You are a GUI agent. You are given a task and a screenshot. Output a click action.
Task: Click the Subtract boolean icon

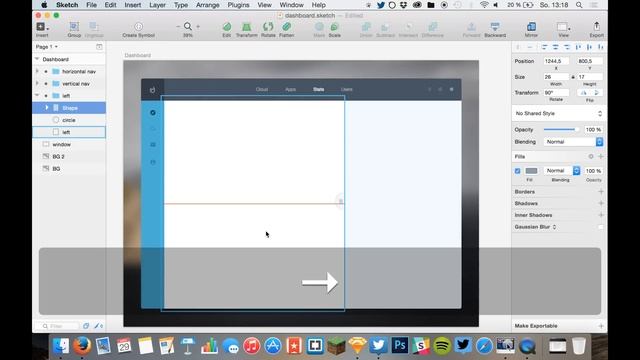385,27
